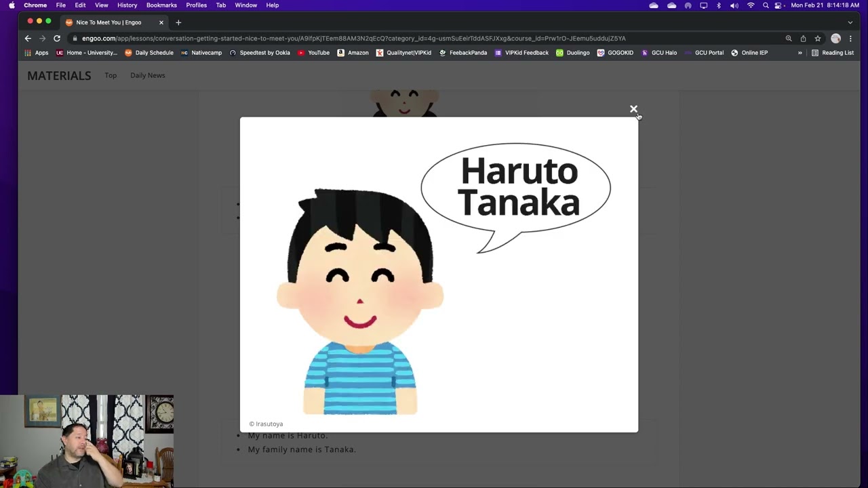Go back to the previous page

pyautogui.click(x=28, y=39)
